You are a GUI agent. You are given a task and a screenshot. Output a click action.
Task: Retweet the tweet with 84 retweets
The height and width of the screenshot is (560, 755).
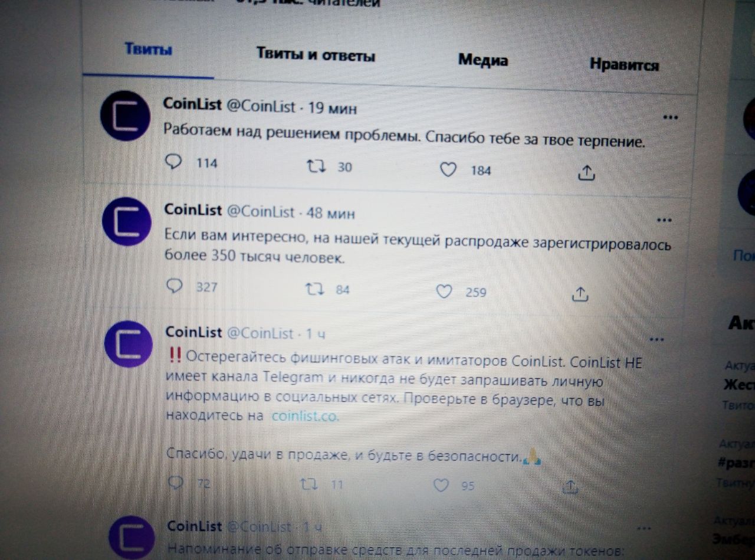pos(314,289)
